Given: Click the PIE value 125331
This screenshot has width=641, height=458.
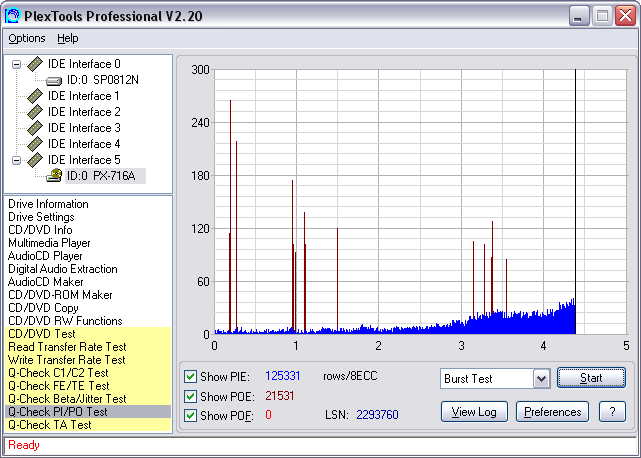Looking at the screenshot, I should coord(282,376).
